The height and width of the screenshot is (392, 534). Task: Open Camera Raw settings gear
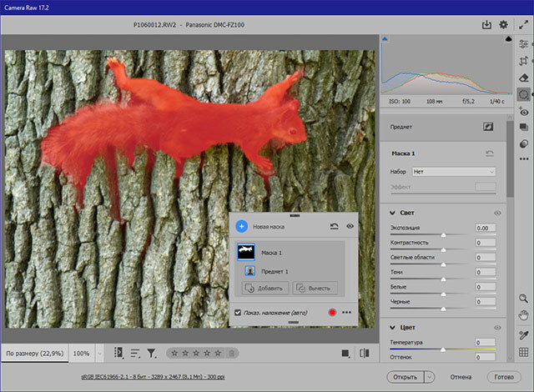(x=503, y=25)
